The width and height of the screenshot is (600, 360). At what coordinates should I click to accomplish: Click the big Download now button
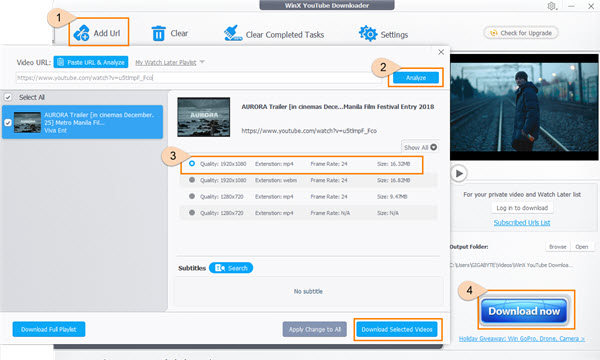click(524, 311)
